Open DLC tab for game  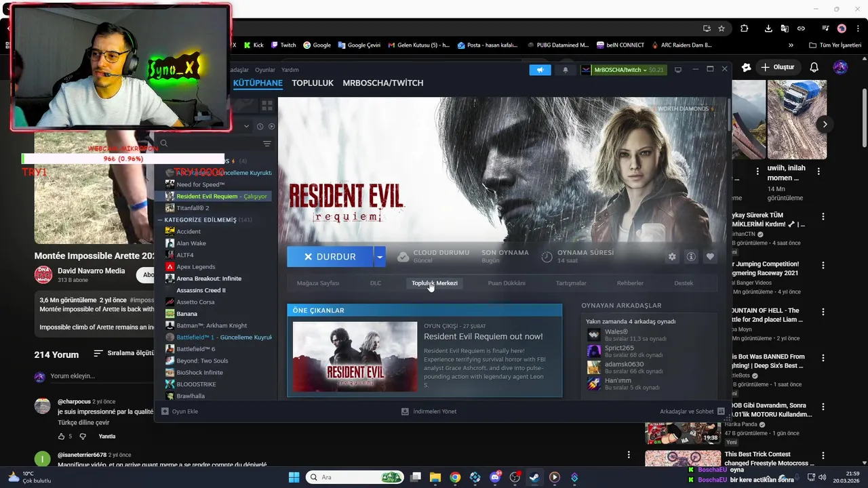(376, 283)
